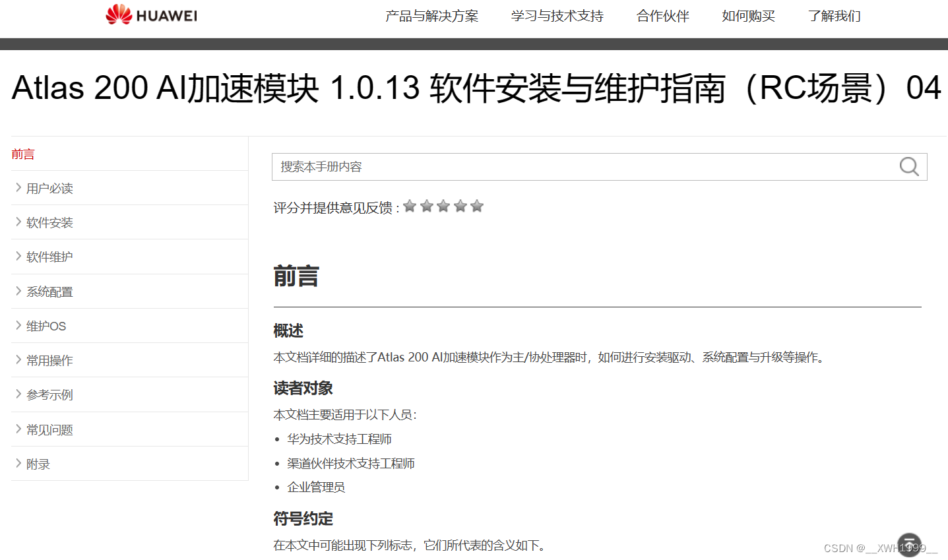Click the search magnifier icon
The image size is (948, 560).
[909, 166]
